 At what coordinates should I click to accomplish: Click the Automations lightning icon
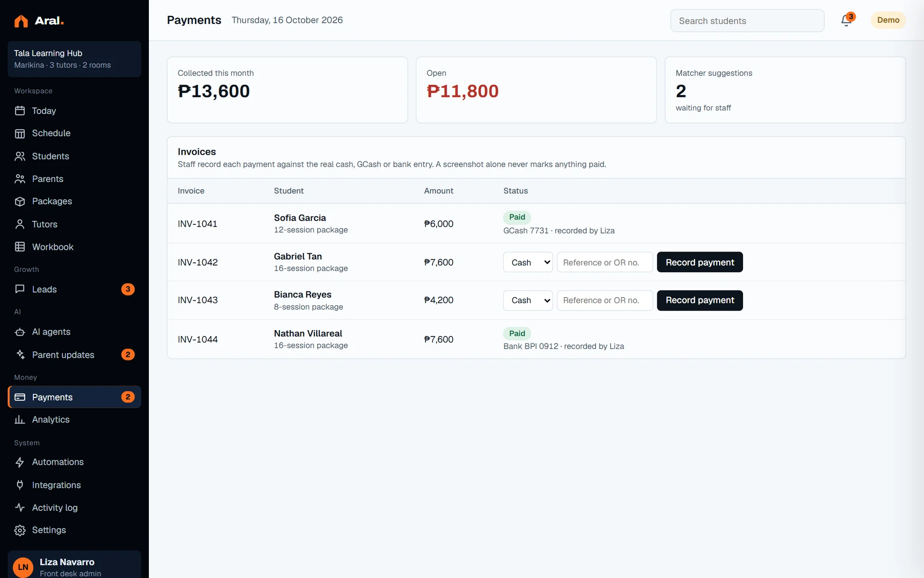[x=20, y=462]
